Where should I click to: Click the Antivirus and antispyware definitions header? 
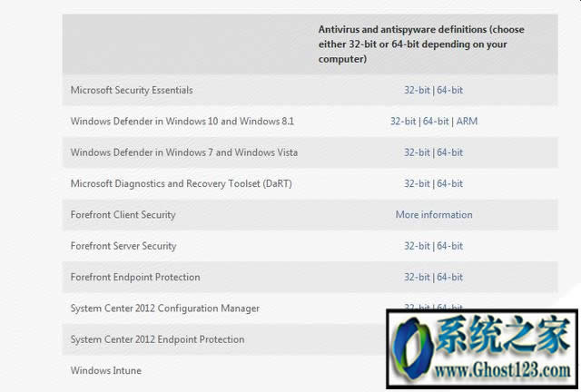[x=420, y=44]
